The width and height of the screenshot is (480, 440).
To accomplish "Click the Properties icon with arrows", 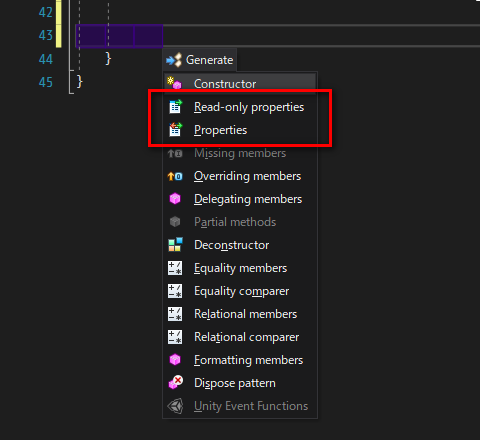I will 175,130.
